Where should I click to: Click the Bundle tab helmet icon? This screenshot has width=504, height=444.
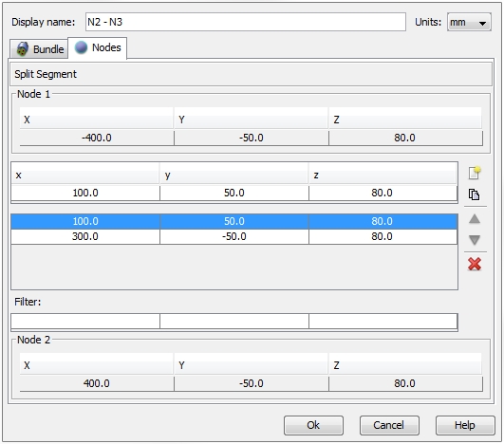pos(22,49)
